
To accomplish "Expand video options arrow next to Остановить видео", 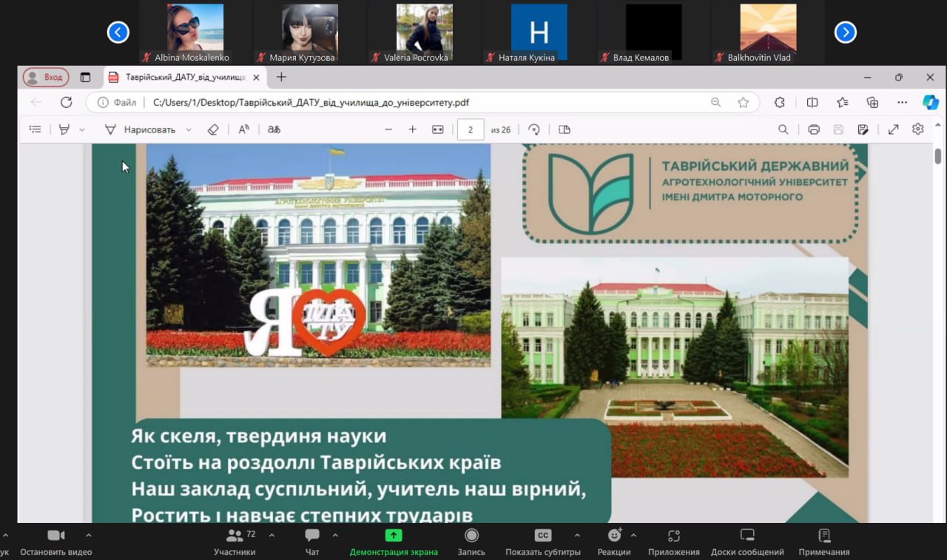I will coord(89,535).
